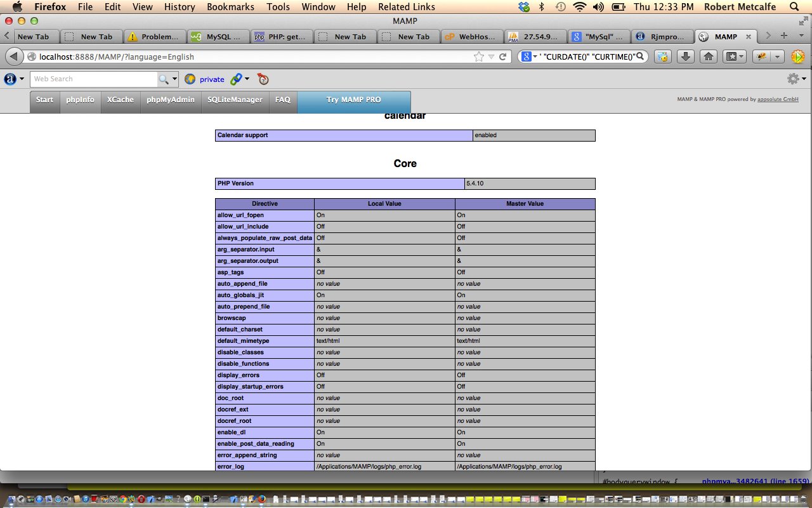
Task: Follow the appsolute GmbH link
Action: 778,100
